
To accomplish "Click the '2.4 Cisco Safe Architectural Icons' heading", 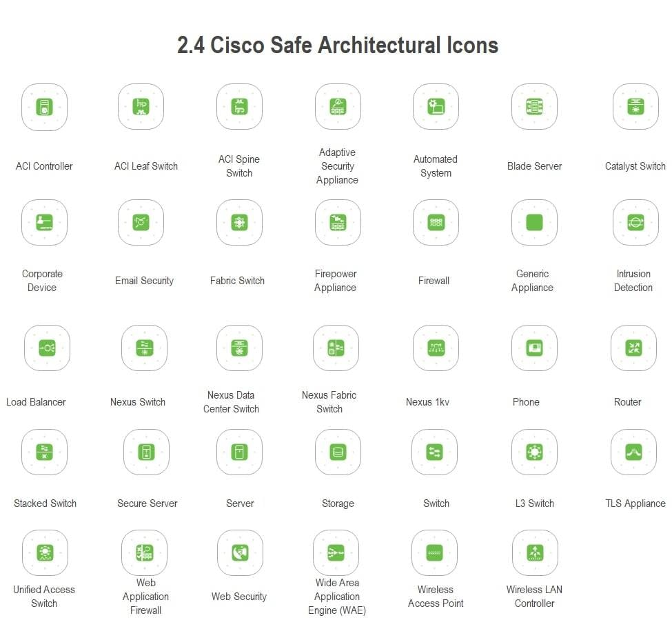I will pyautogui.click(x=338, y=45).
